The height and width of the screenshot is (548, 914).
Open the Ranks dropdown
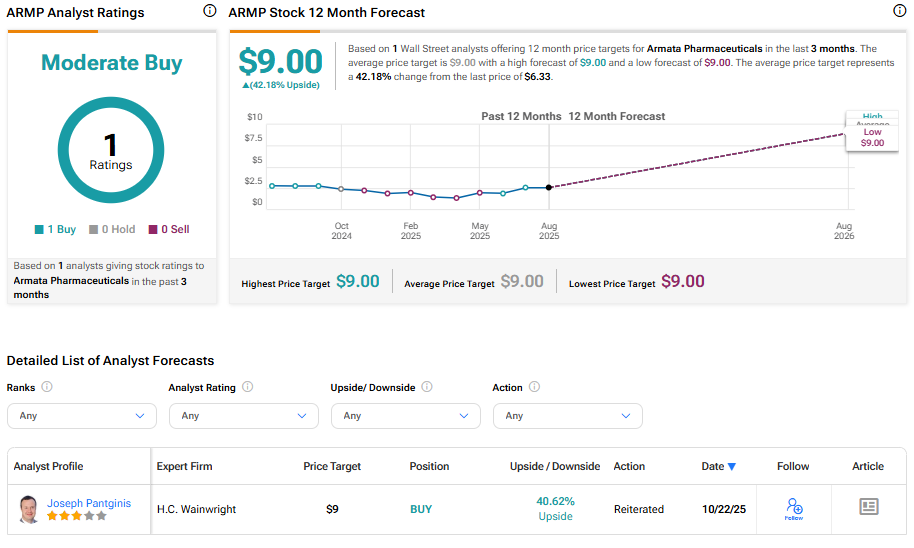pos(82,416)
